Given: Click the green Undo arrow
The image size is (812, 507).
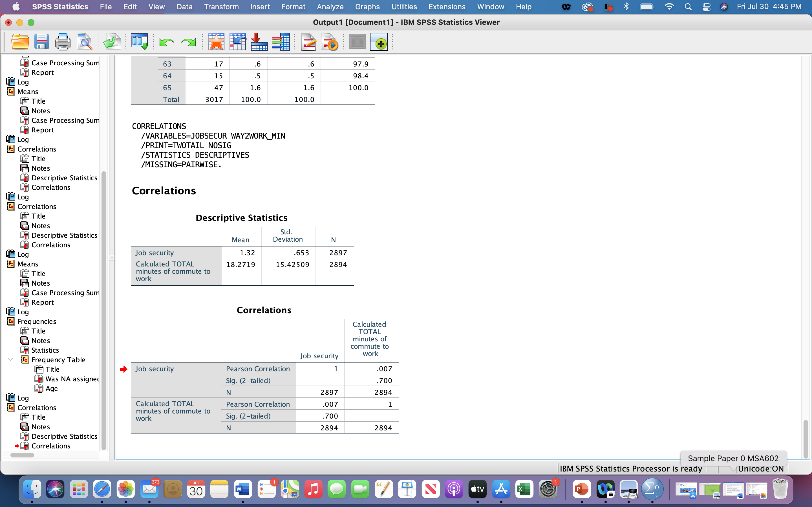Looking at the screenshot, I should [x=166, y=43].
